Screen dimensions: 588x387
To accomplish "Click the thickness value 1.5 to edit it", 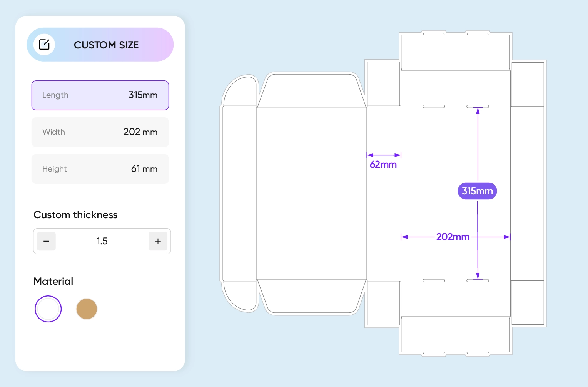I will [x=102, y=241].
